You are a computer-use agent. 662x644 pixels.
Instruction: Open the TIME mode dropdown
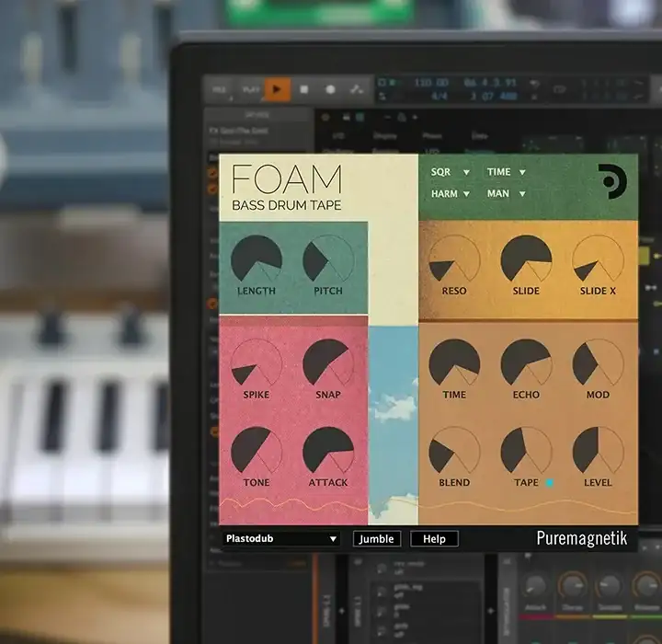[507, 172]
